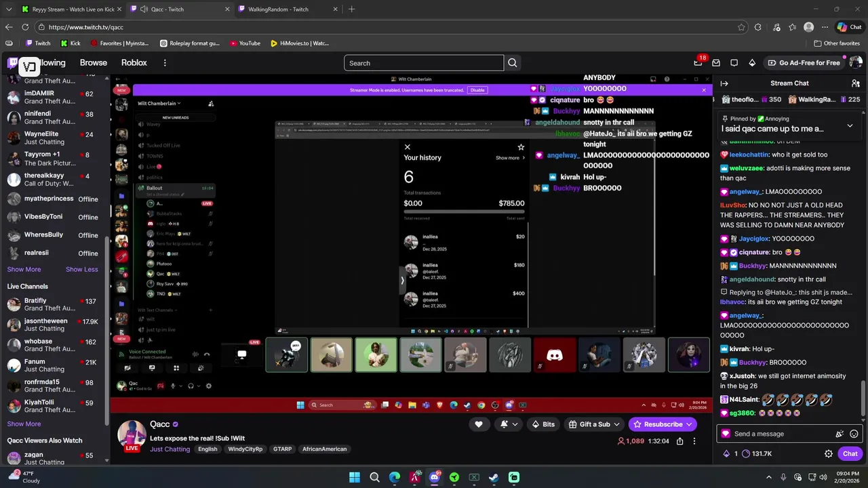Click WindyCityRp stream tag
Viewport: 868px width, 488px height.
(x=245, y=449)
